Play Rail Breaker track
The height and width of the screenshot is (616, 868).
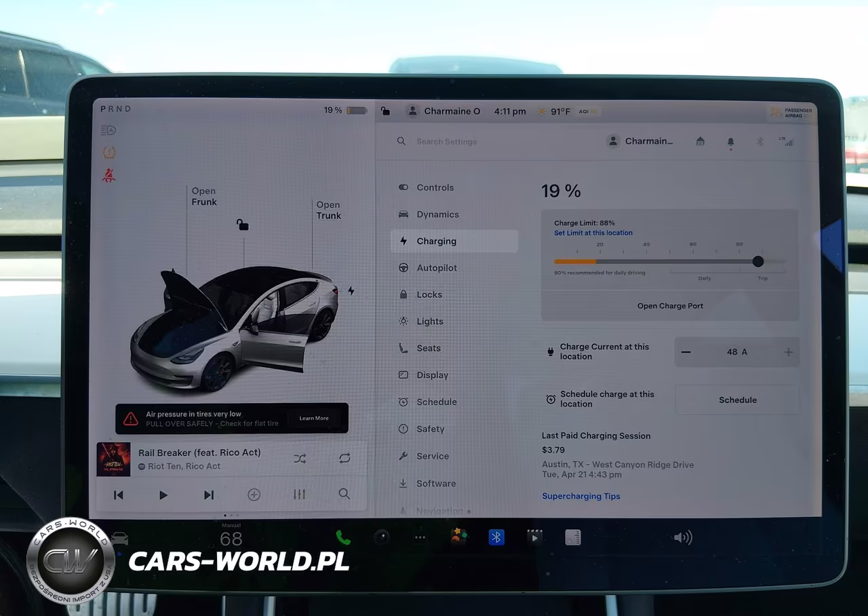pos(163,495)
